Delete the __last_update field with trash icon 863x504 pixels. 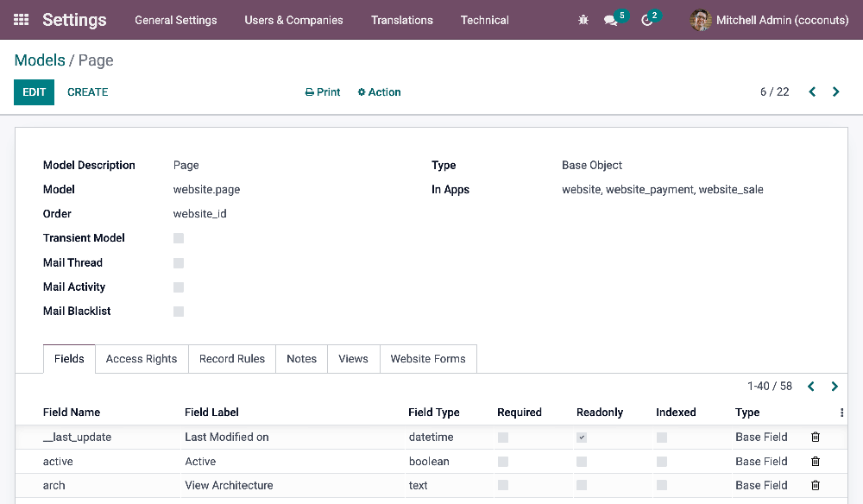tap(816, 438)
